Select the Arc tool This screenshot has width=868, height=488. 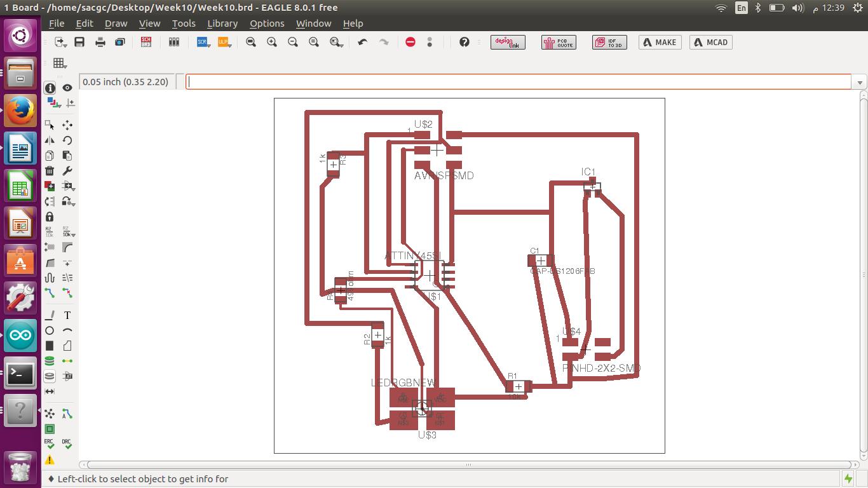[x=67, y=330]
